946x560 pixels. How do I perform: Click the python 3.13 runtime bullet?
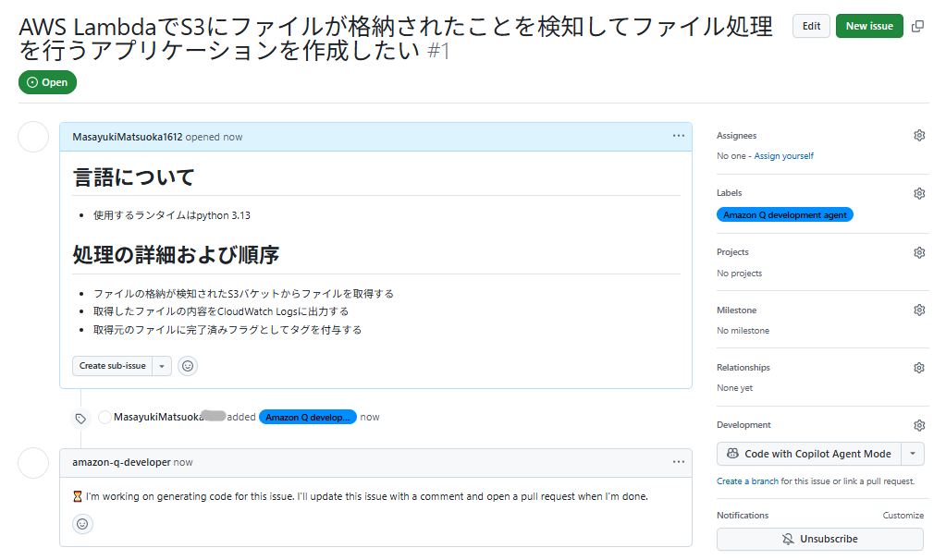171,215
